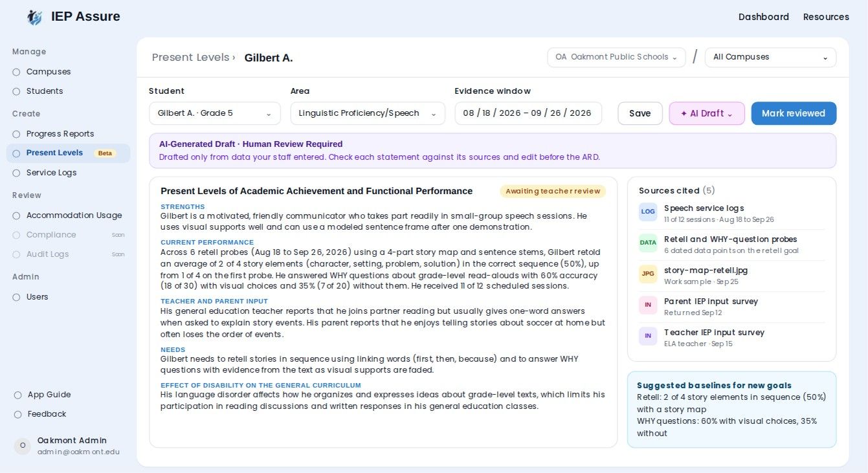868x473 pixels.
Task: Click the Campuses sidebar circle icon
Action: (16, 72)
